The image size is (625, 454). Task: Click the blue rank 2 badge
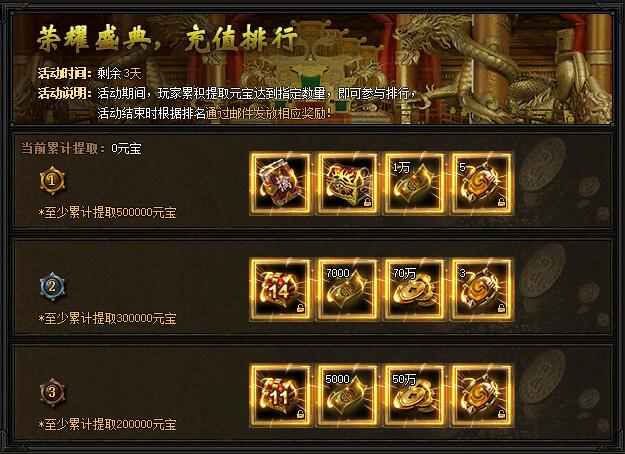point(52,286)
